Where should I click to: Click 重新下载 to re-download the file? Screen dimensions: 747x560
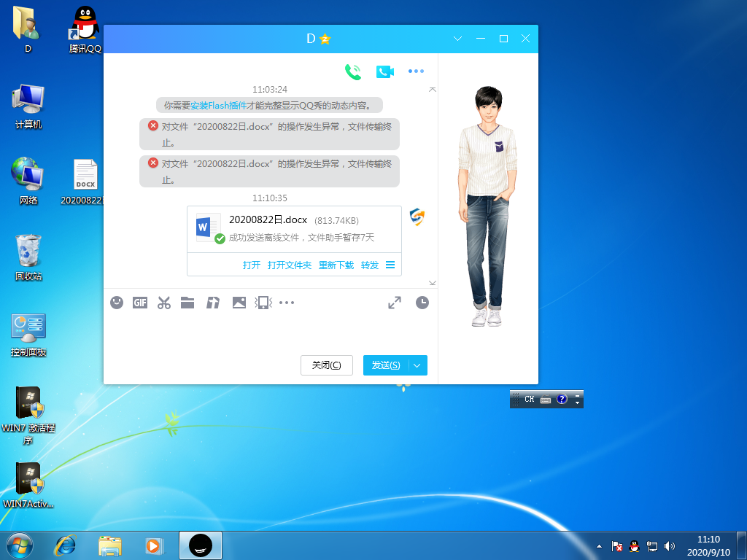pyautogui.click(x=336, y=265)
